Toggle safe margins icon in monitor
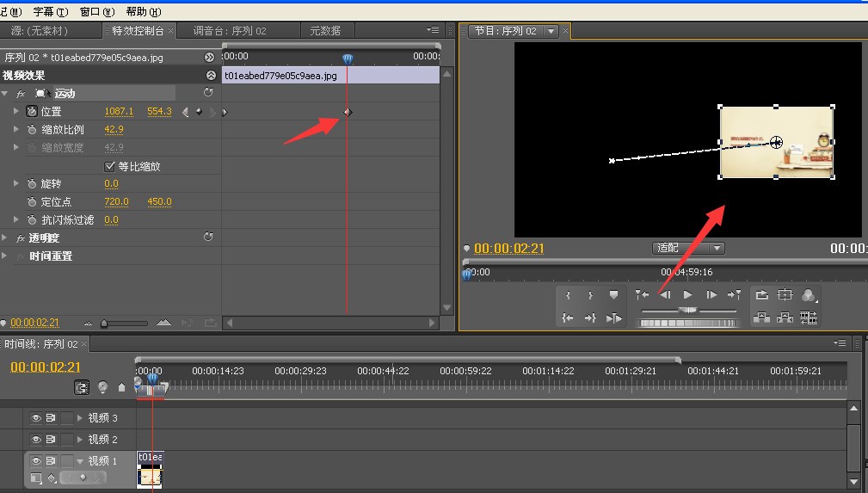 pos(785,295)
